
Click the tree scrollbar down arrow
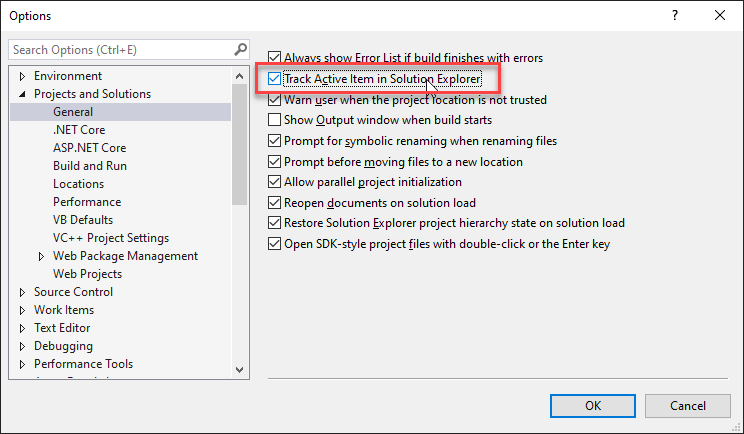(240, 369)
